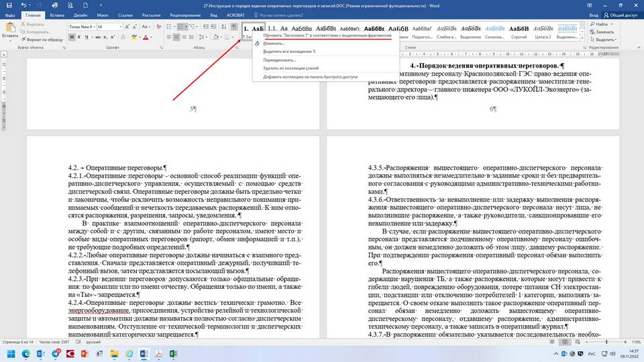Click the Paste (Вставить) clipboard icon
The width and height of the screenshot is (644, 362).
point(10,28)
